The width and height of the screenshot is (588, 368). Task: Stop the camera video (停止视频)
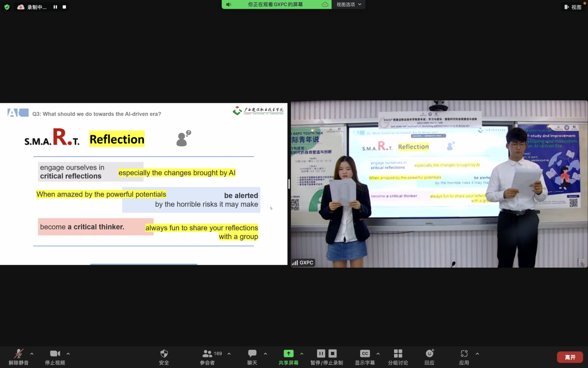pos(55,354)
